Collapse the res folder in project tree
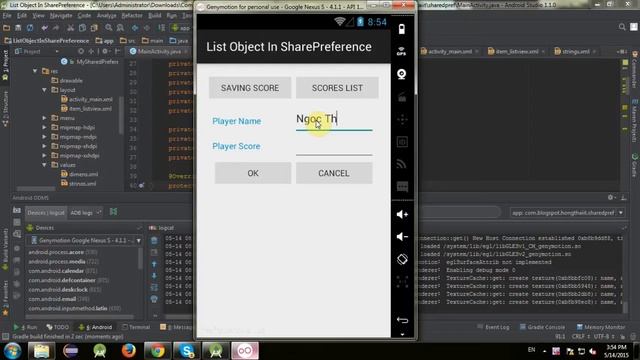 click(35, 71)
